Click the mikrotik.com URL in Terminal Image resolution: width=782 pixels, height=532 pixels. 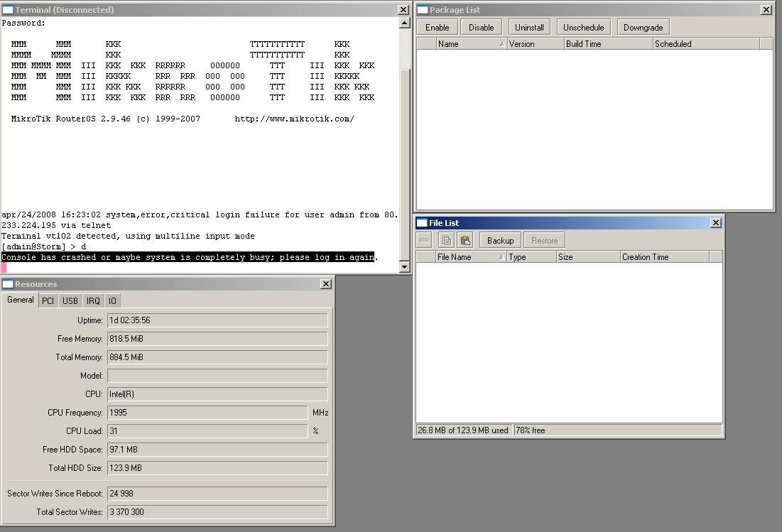point(294,119)
